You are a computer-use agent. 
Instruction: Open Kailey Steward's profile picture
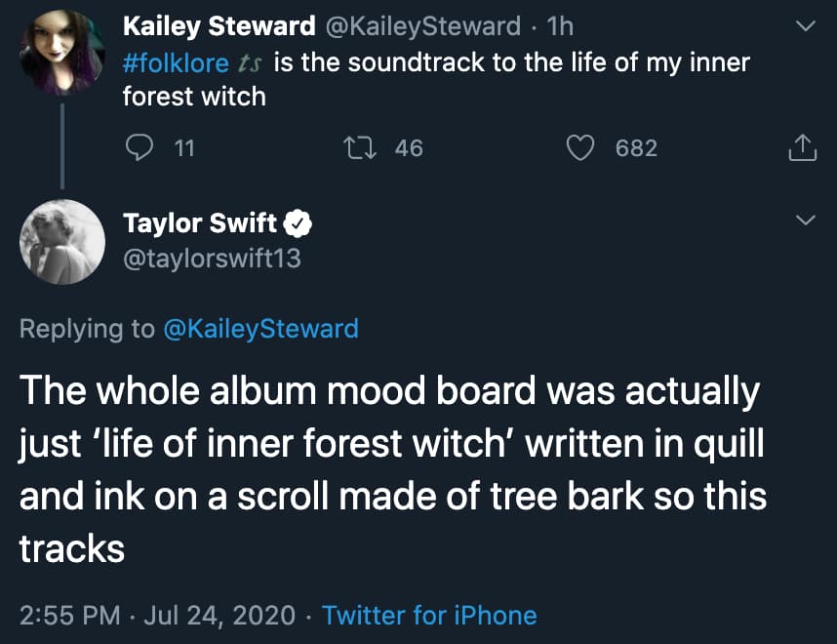tap(62, 51)
